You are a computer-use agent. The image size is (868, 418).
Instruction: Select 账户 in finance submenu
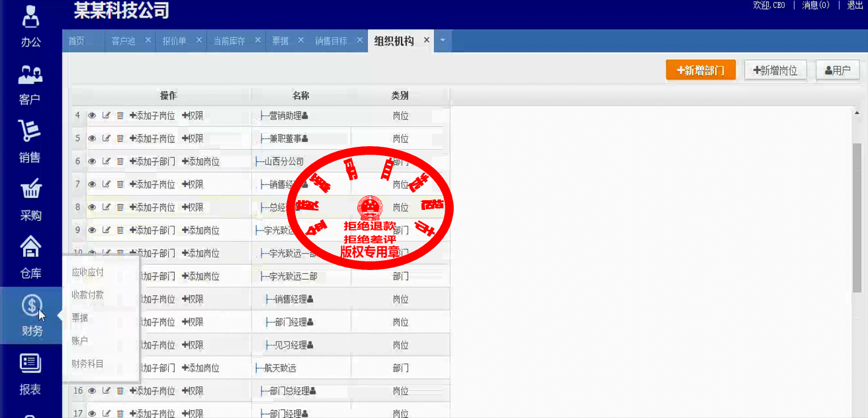pyautogui.click(x=80, y=341)
